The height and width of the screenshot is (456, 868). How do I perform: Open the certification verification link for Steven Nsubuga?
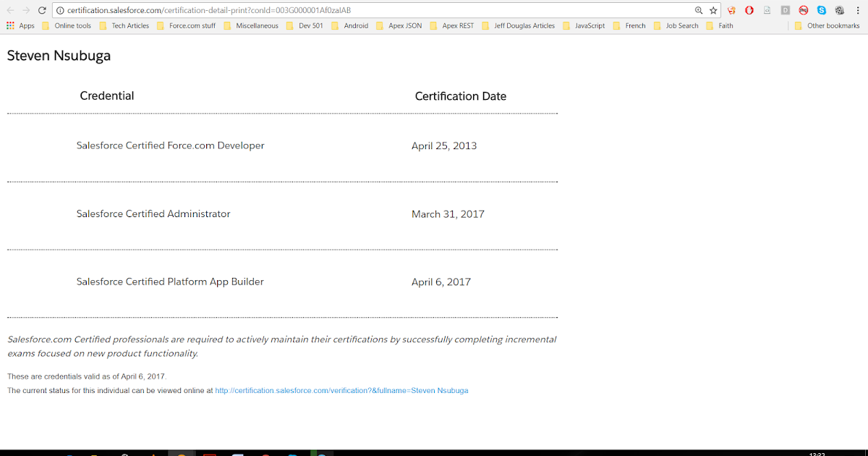341,390
